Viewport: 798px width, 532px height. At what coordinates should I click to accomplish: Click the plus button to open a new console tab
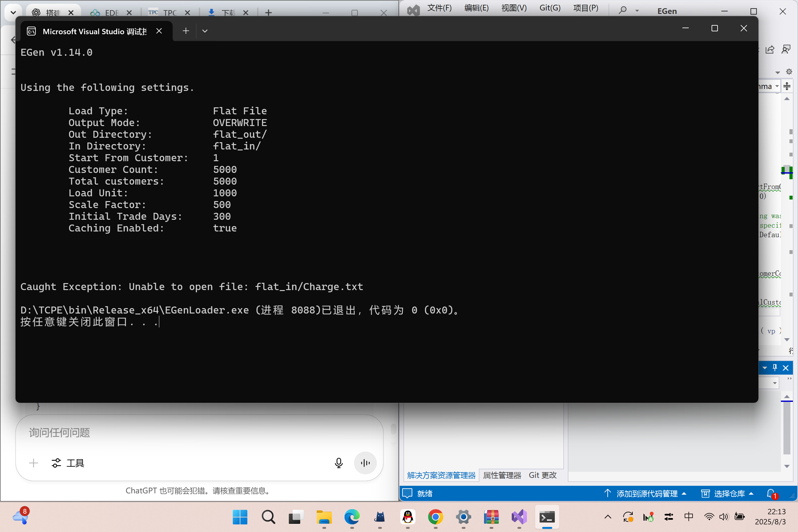pos(186,31)
